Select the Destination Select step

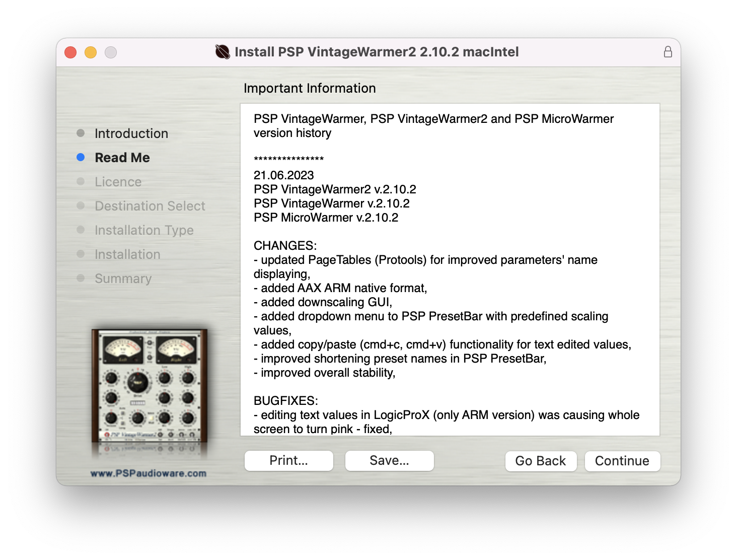150,206
